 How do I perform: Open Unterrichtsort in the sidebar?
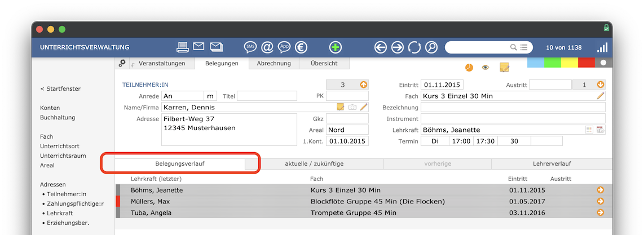pyautogui.click(x=60, y=146)
